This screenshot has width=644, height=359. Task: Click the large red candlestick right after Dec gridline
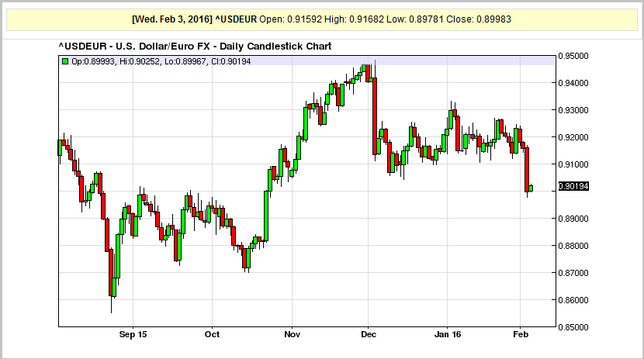pyautogui.click(x=375, y=116)
